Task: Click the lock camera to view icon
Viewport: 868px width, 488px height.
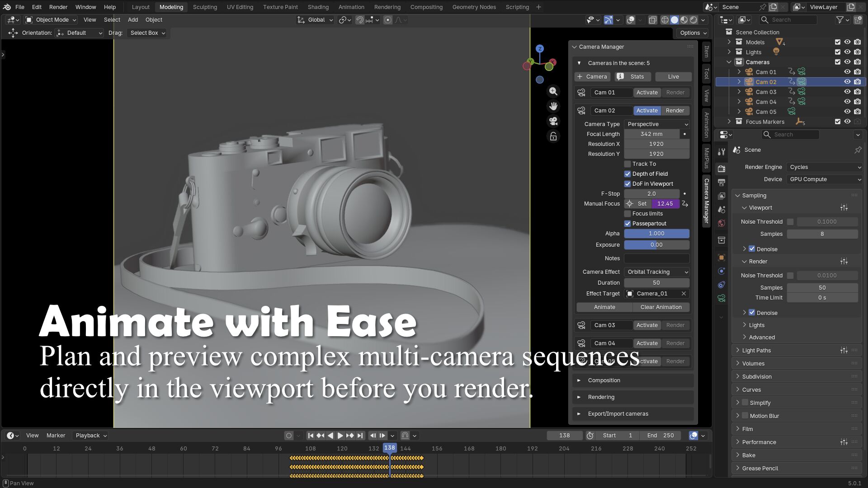Action: coord(553,136)
